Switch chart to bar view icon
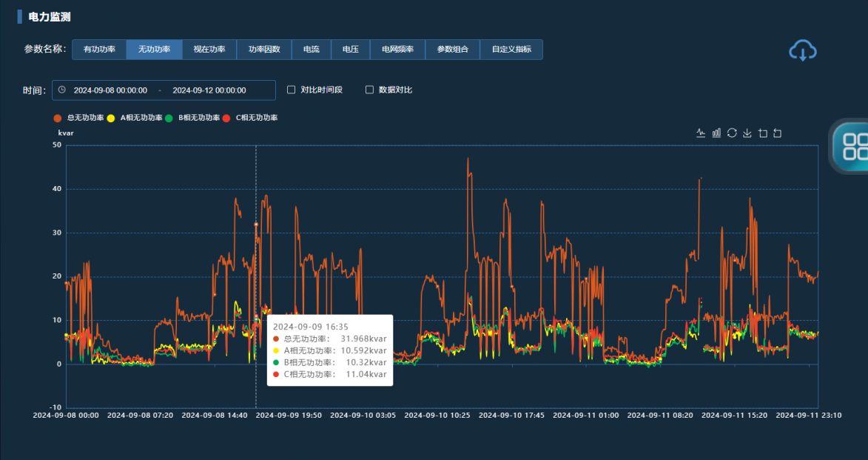The width and height of the screenshot is (868, 460). 716,133
